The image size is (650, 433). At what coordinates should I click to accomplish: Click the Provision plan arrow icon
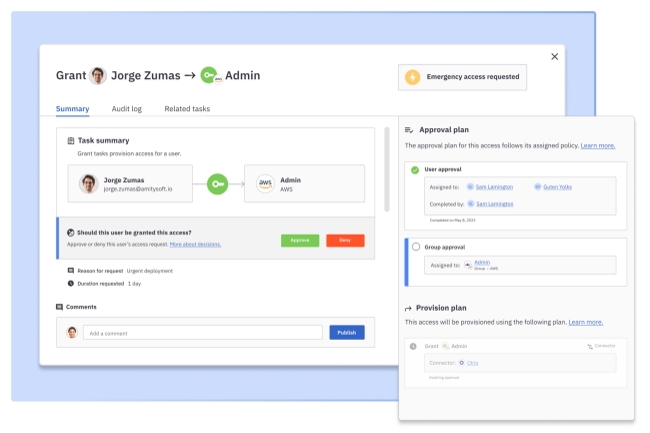tap(409, 308)
